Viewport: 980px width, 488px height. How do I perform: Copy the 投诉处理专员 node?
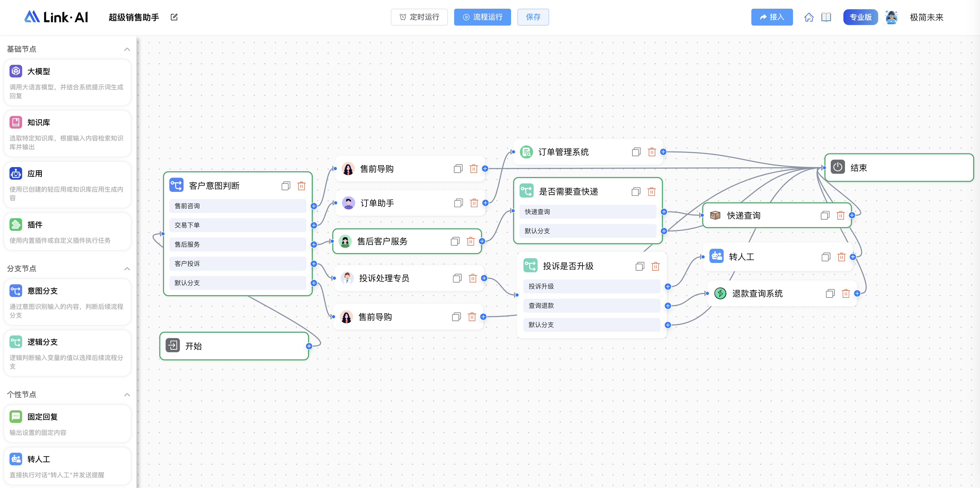tap(457, 278)
